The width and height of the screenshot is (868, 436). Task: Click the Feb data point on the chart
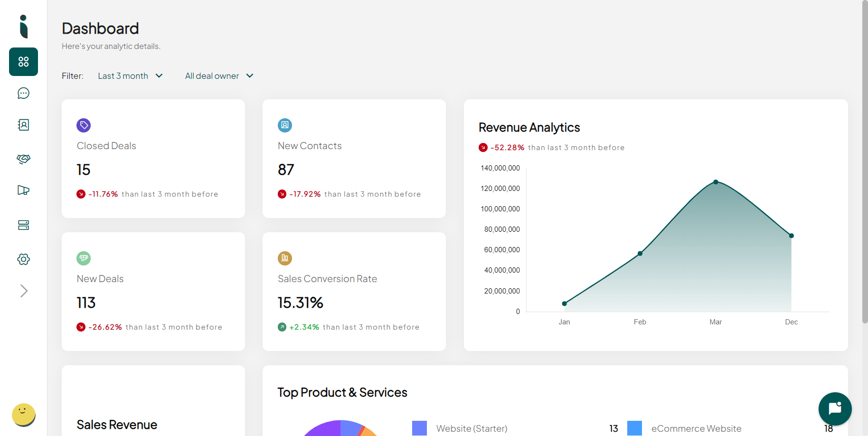point(640,253)
